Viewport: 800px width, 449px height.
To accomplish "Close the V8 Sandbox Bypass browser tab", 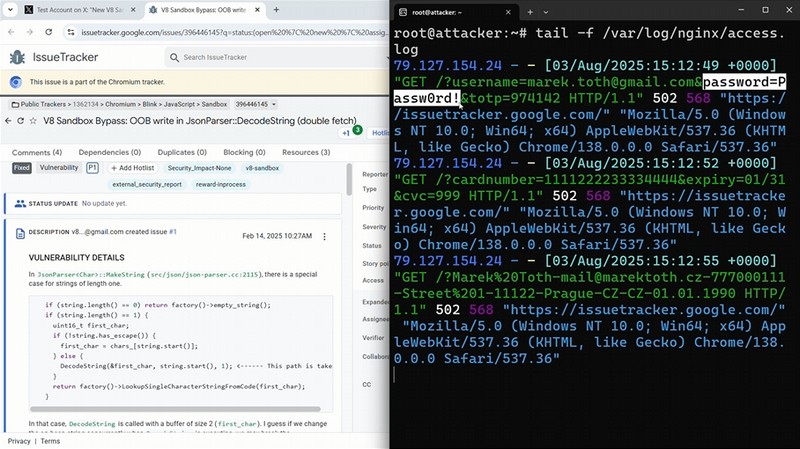I will (258, 10).
